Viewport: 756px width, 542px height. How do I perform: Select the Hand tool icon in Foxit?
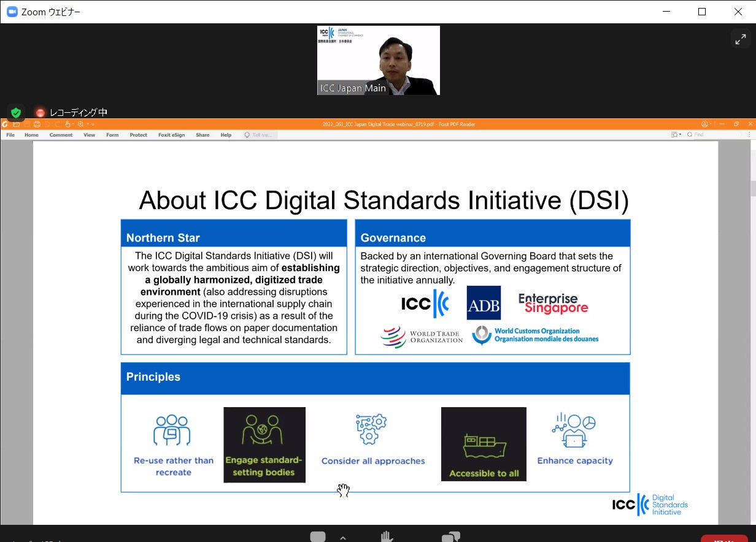tap(69, 124)
